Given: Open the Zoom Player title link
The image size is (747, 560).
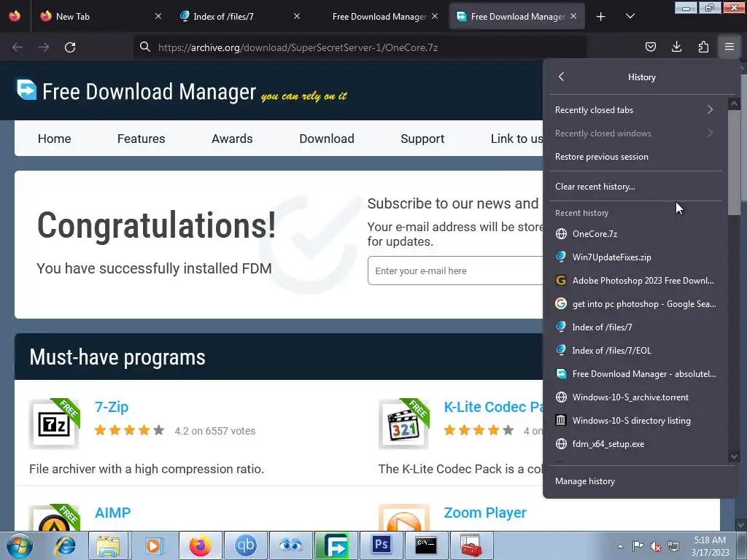Looking at the screenshot, I should (x=485, y=513).
